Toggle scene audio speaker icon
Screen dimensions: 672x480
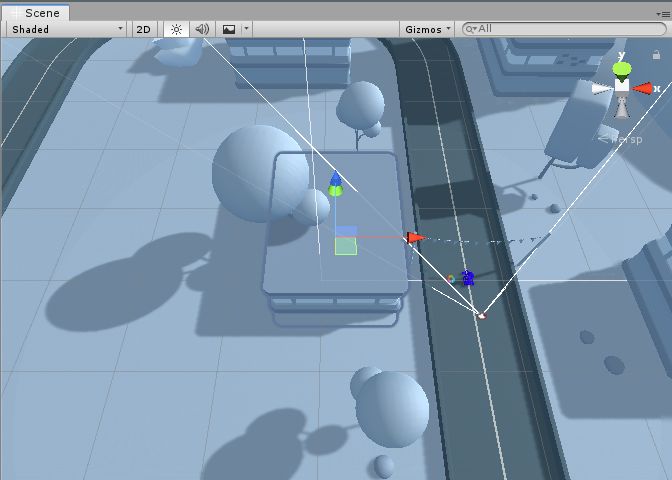coord(202,29)
